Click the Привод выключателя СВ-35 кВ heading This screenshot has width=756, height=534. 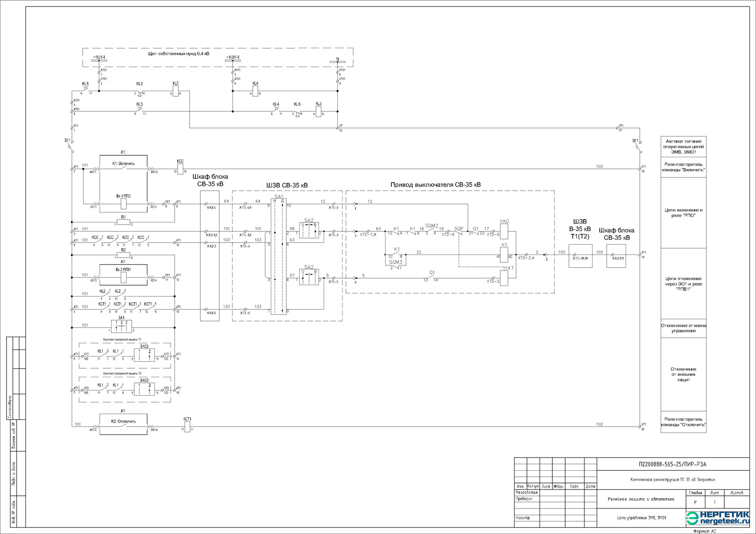(x=435, y=185)
